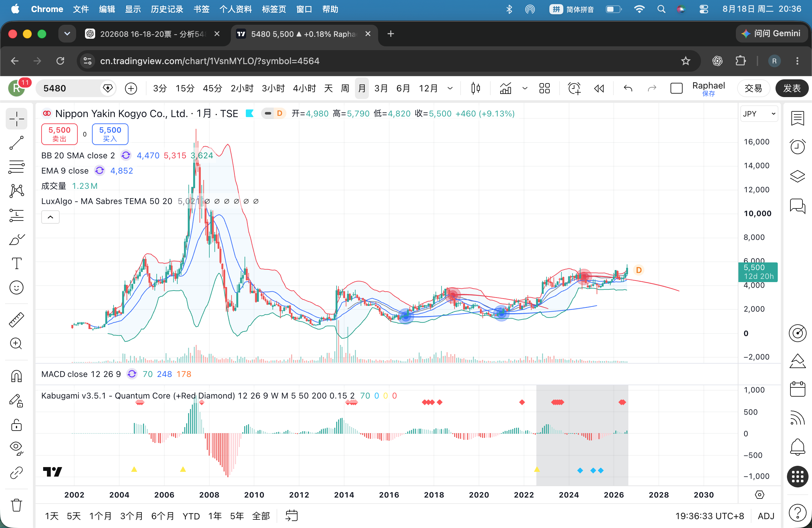Select the crosshair cursor tool
Screen dimensions: 812x528
tap(16, 119)
